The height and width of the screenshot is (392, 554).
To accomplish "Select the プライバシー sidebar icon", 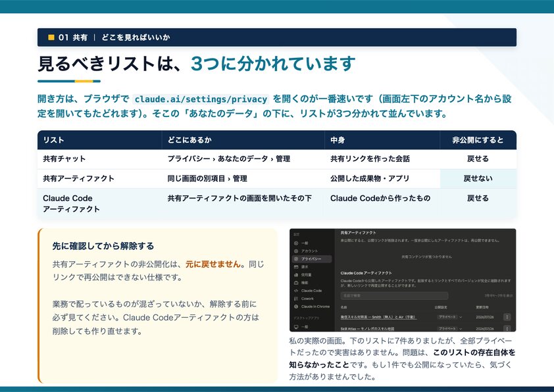I will (x=296, y=259).
